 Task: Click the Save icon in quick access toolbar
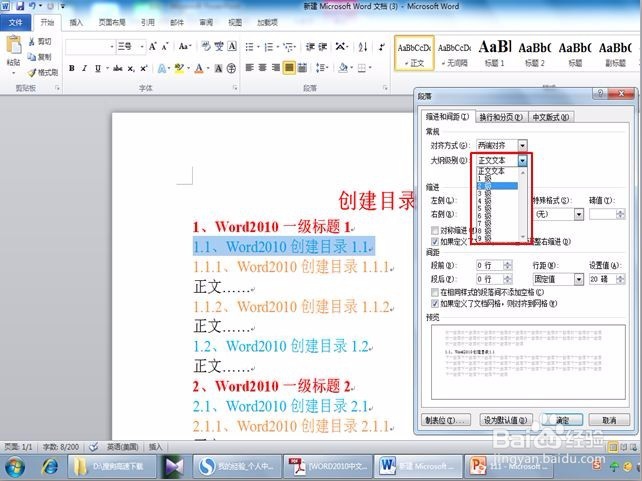(20, 6)
